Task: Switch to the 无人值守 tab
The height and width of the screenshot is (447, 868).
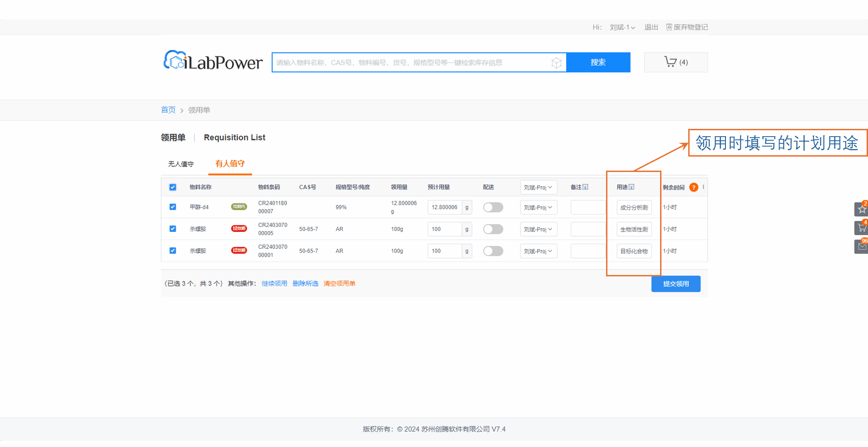Action: (x=181, y=164)
